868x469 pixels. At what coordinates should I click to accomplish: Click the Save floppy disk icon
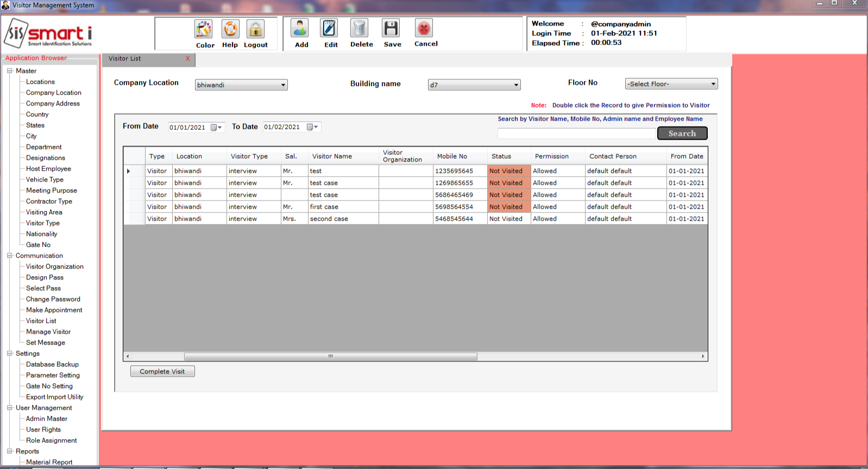point(391,29)
